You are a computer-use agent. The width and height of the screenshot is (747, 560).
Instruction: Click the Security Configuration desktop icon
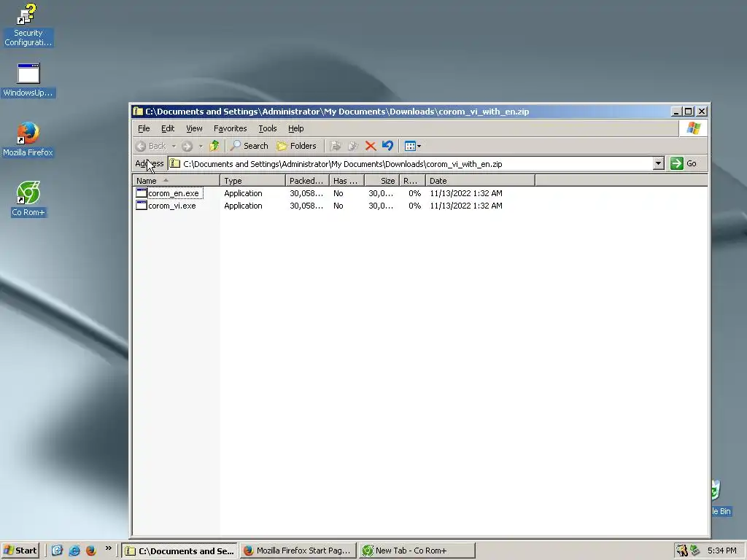coord(28,25)
